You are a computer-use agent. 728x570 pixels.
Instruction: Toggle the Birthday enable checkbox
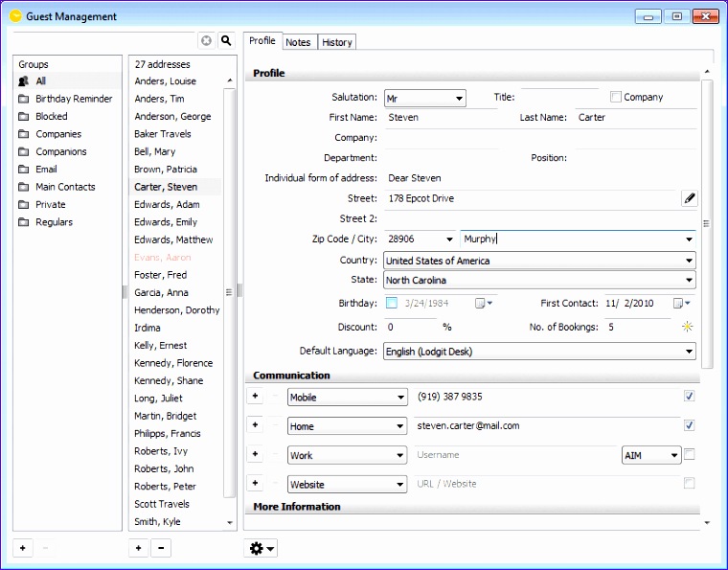pyautogui.click(x=392, y=303)
